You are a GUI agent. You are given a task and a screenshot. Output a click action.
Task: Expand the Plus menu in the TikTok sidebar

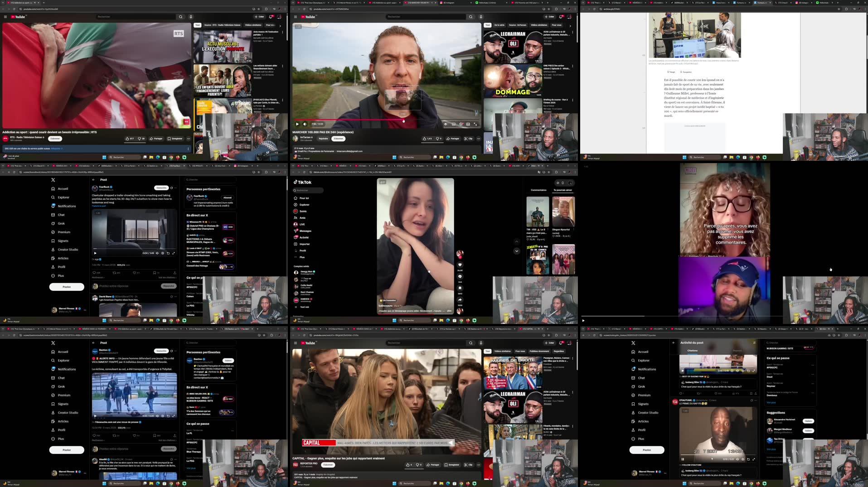(301, 257)
